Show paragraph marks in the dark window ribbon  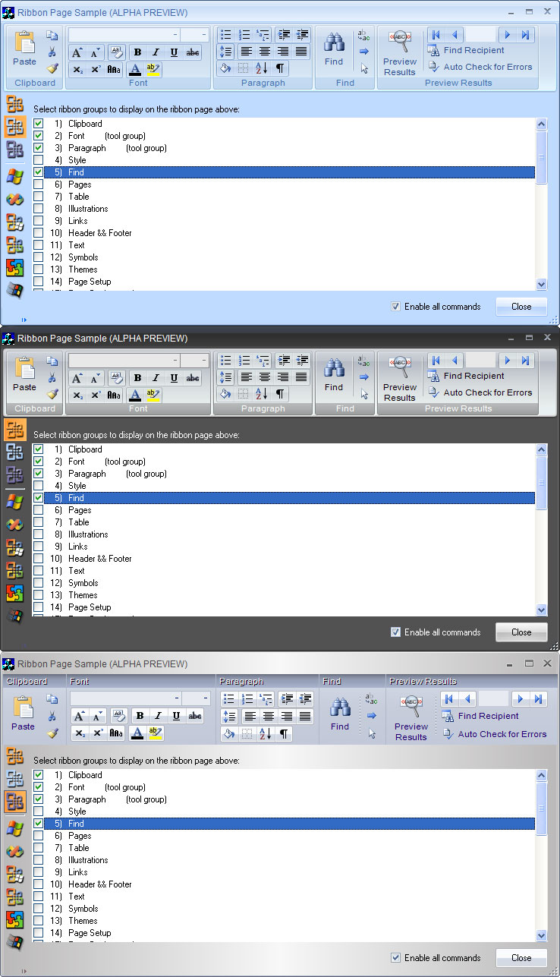point(280,393)
